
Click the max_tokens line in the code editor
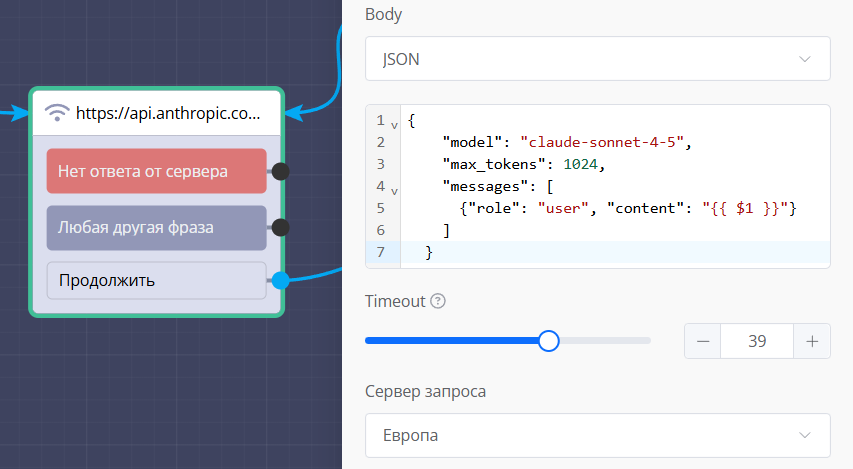click(524, 164)
